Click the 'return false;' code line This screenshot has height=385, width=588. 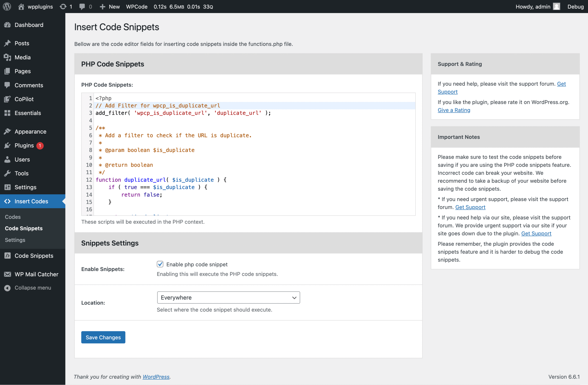[x=141, y=195]
